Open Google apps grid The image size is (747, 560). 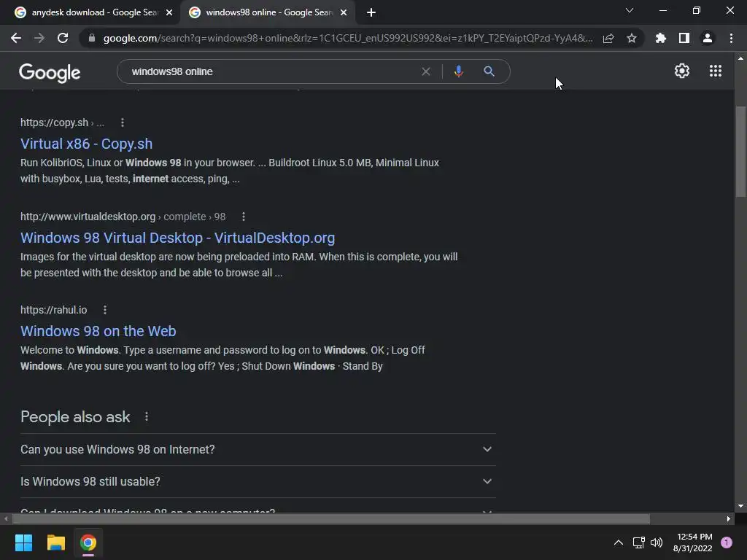716,71
